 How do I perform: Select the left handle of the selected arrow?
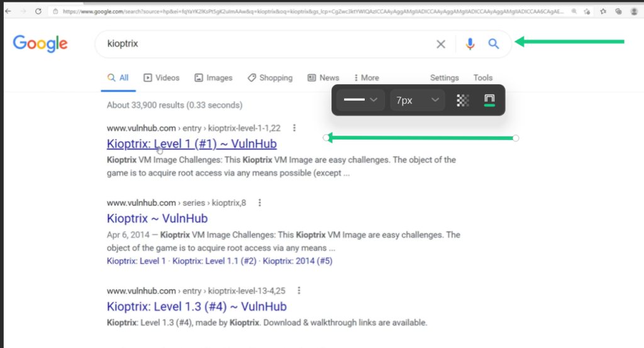pyautogui.click(x=326, y=138)
